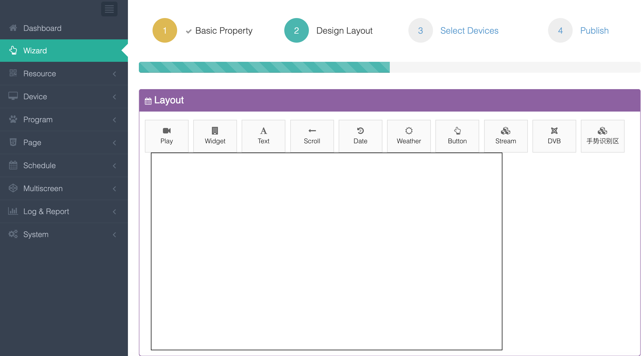Select the DVB layout tool
Image resolution: width=644 pixels, height=356 pixels.
point(554,136)
